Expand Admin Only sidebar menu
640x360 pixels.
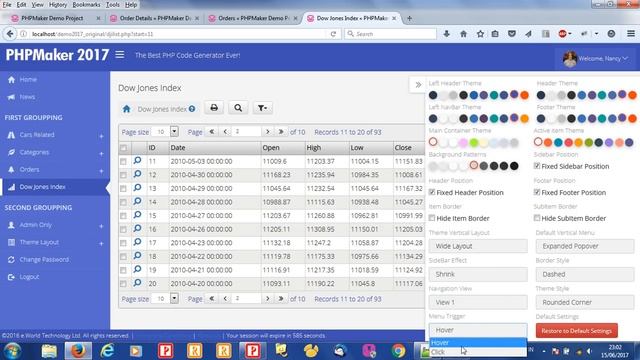click(x=55, y=225)
